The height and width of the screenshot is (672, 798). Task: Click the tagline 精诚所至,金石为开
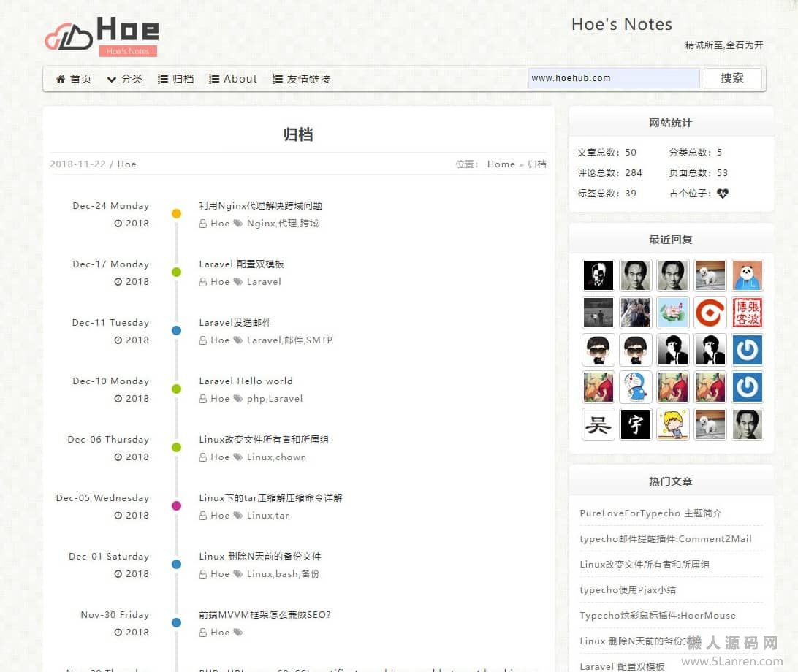point(723,45)
